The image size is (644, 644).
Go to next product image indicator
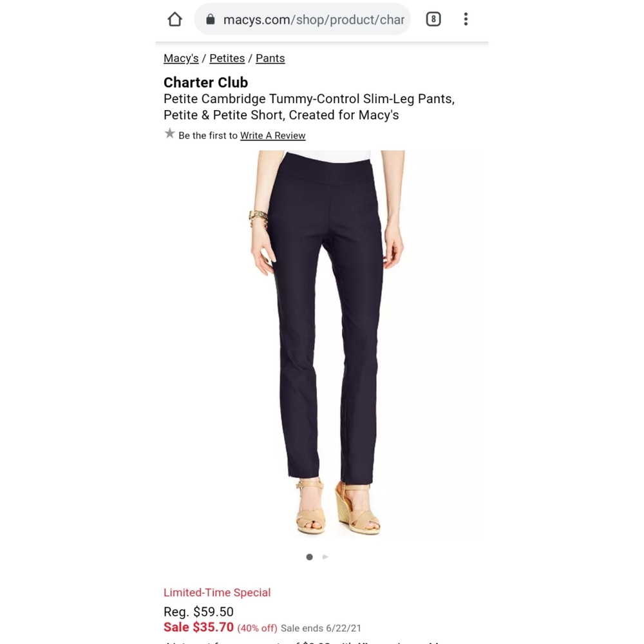[325, 557]
